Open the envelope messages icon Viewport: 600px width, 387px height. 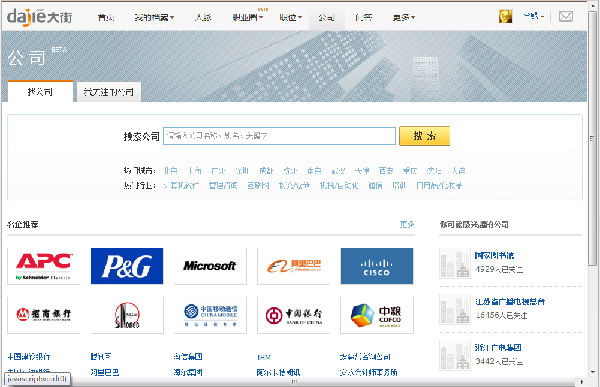(x=566, y=16)
